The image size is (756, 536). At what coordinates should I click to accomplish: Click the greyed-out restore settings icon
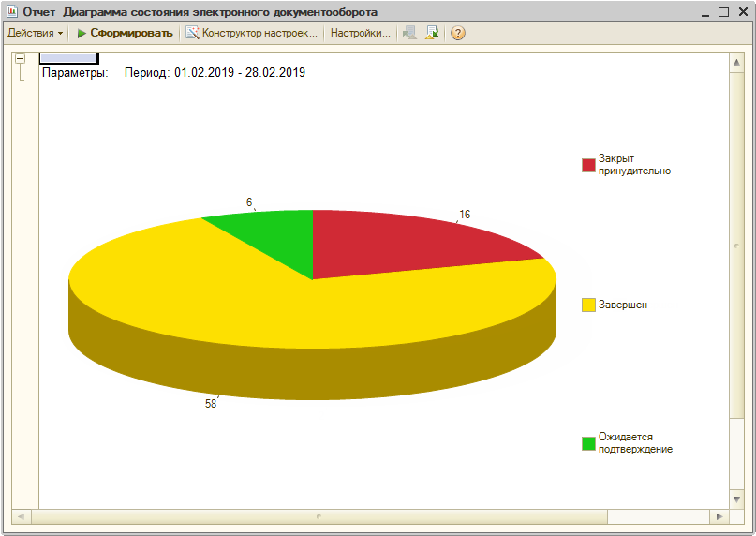409,33
